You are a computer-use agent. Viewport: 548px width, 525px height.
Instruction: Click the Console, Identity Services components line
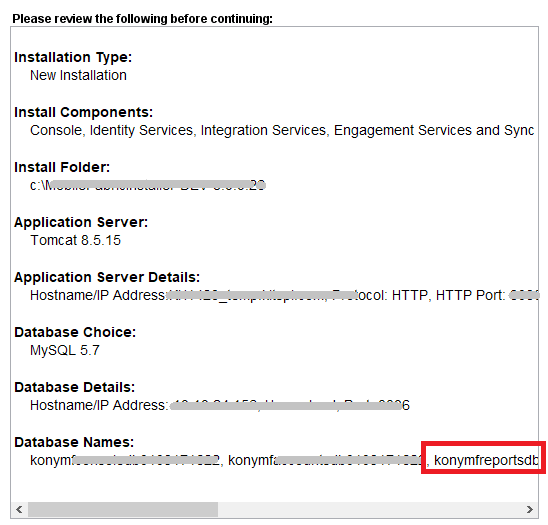[282, 130]
